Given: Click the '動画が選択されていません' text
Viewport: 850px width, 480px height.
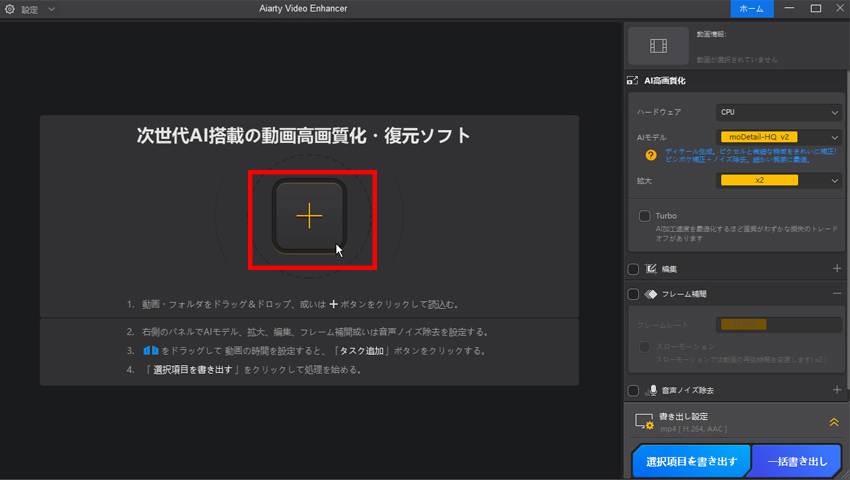Looking at the screenshot, I should click(737, 60).
